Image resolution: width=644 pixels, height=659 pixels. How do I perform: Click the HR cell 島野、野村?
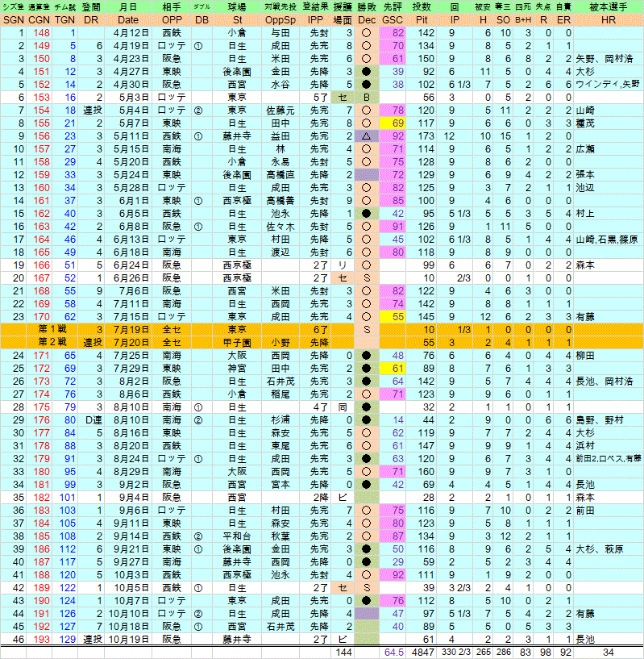click(600, 420)
